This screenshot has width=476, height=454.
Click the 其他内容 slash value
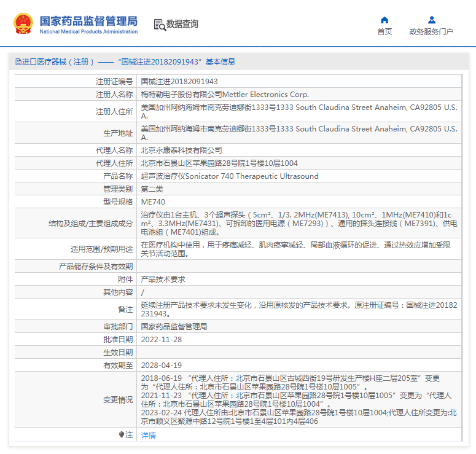[x=142, y=292]
